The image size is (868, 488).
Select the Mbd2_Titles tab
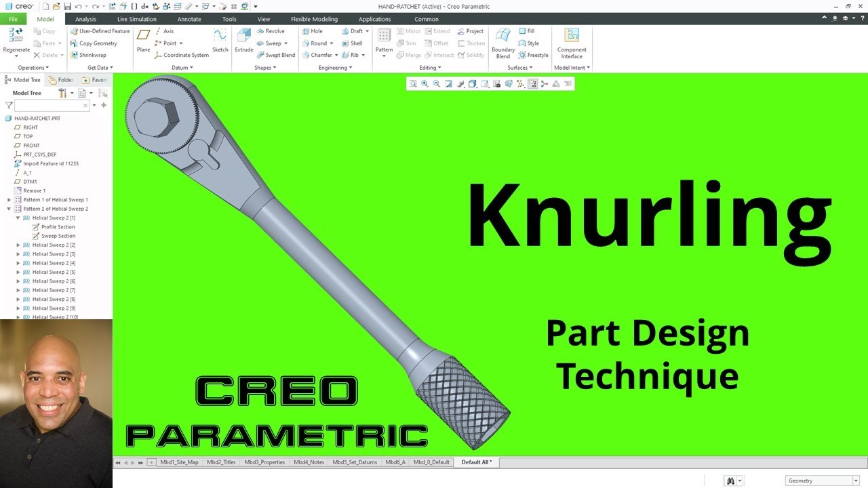221,462
